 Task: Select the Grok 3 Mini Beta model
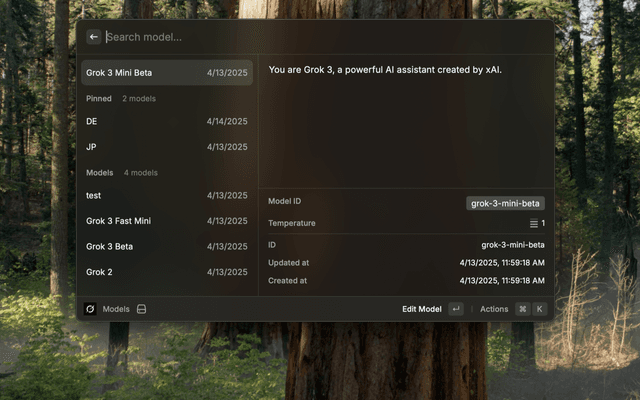[x=167, y=73]
